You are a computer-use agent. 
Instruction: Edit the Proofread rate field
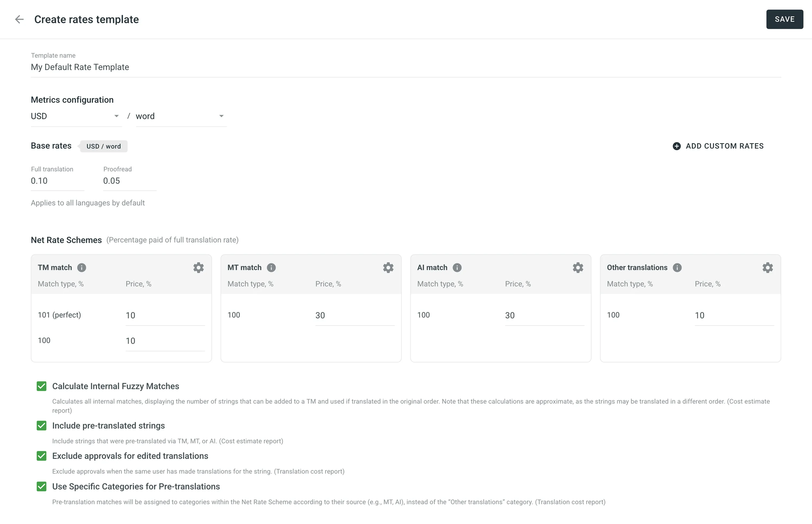tap(129, 181)
